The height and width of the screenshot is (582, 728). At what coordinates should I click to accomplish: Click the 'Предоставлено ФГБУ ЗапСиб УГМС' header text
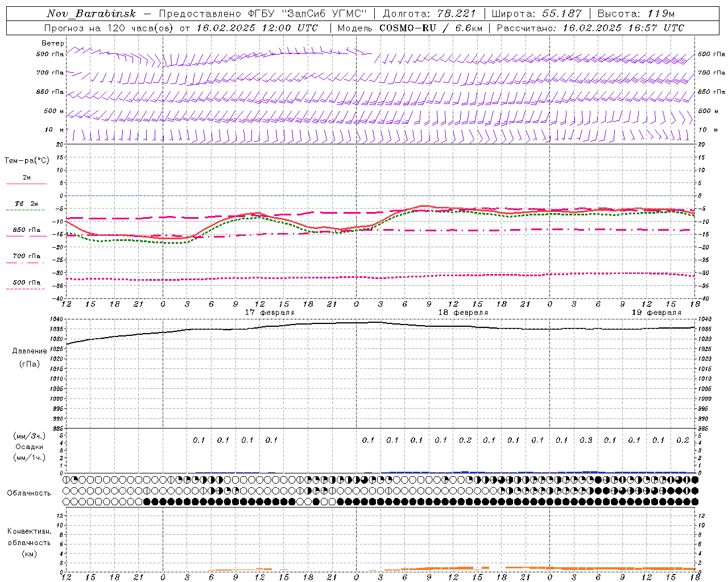(263, 14)
